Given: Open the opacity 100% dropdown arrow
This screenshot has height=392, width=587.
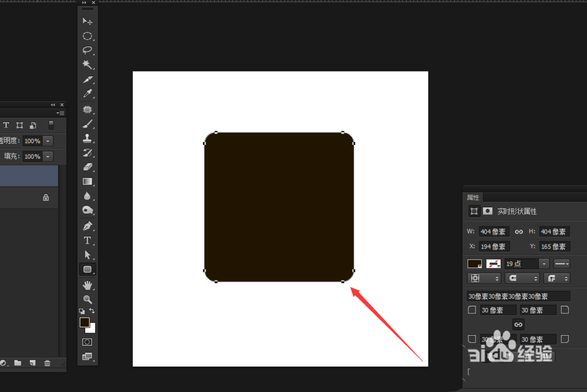Looking at the screenshot, I should coord(48,141).
